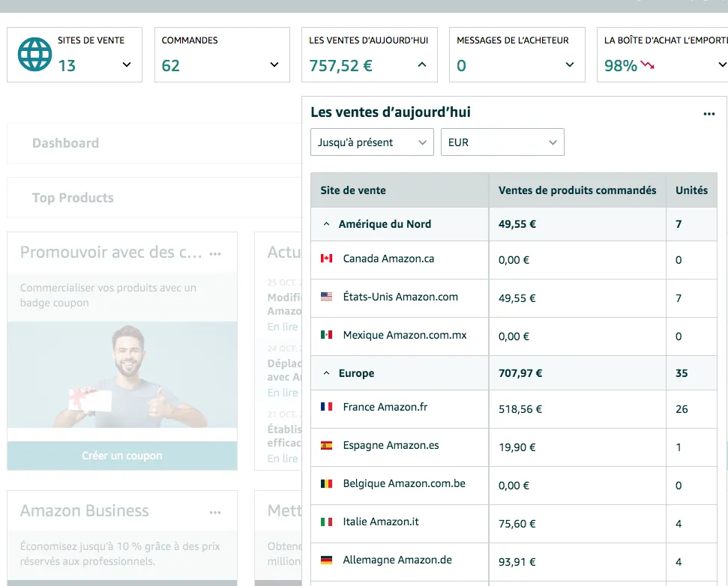This screenshot has width=728, height=586.
Task: Expand the Sites de vente card chevron
Action: (x=126, y=64)
